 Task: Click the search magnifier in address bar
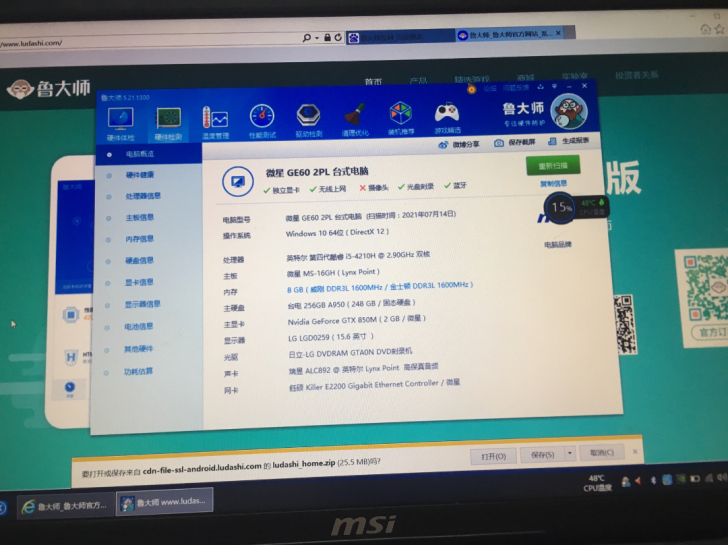pos(306,38)
